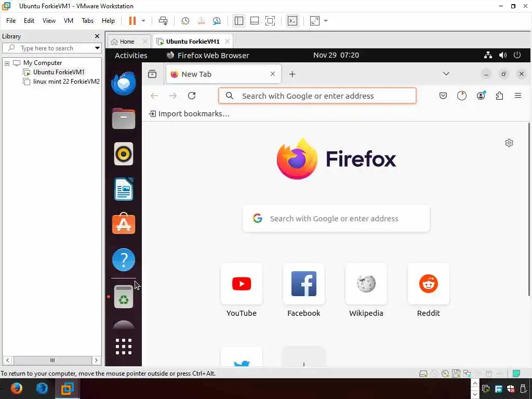
Task: Open VMware View menu
Action: pyautogui.click(x=49, y=21)
